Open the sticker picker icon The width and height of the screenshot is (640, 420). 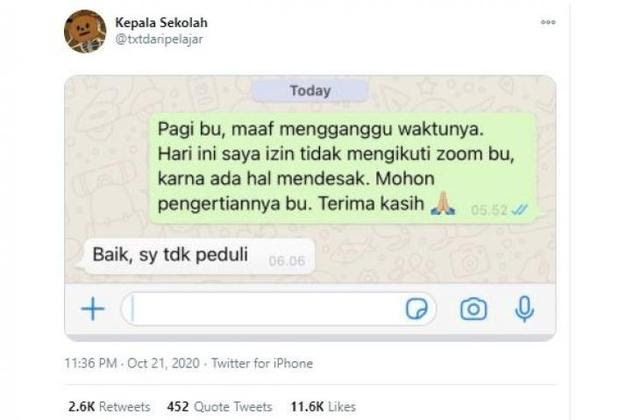pos(416,309)
